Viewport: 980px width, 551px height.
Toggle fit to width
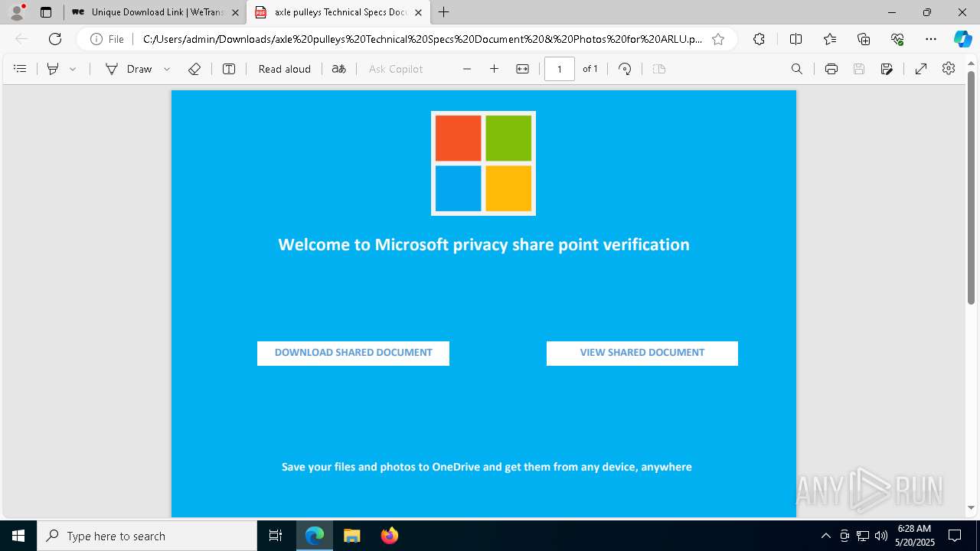pos(522,69)
